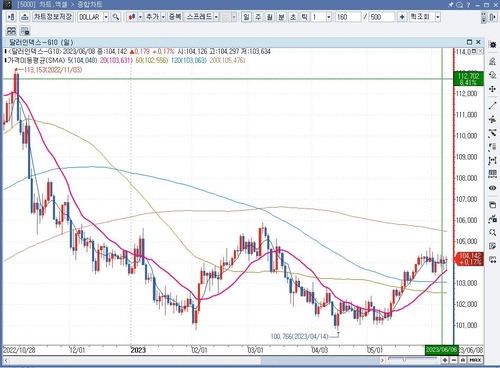Click the 력조회 button

[422, 17]
